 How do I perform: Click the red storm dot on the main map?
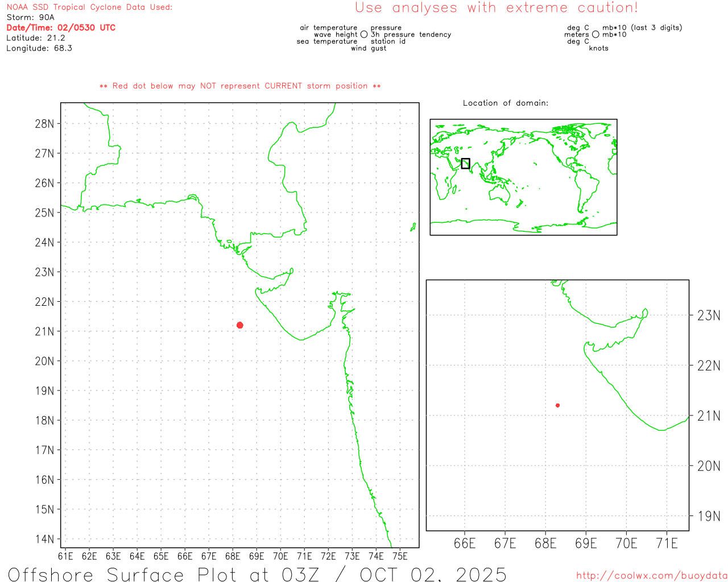point(240,325)
